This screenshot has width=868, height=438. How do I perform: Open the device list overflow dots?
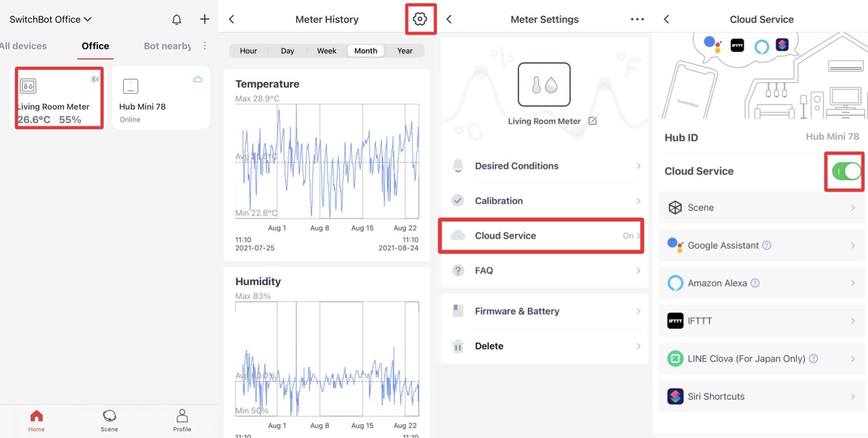(204, 46)
